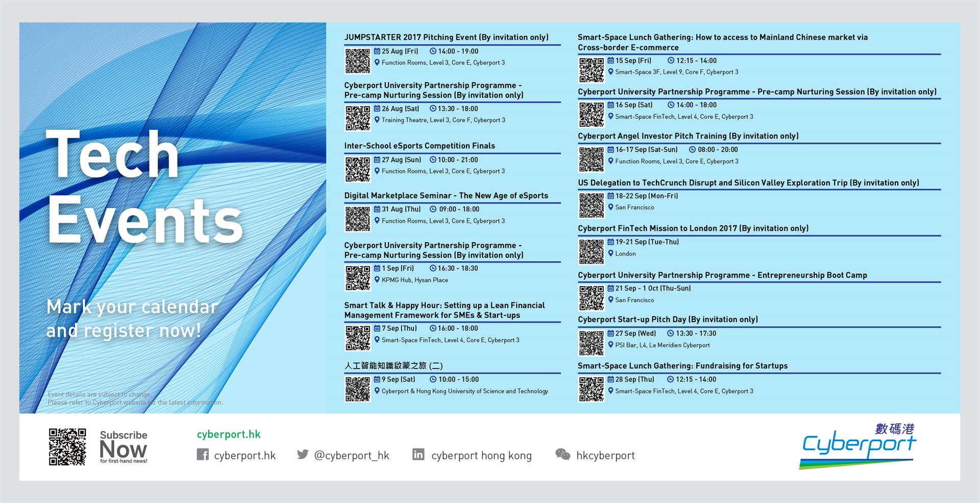Click Training Theatre, Level 3, Core F location
The height and width of the screenshot is (503, 980).
pyautogui.click(x=443, y=121)
